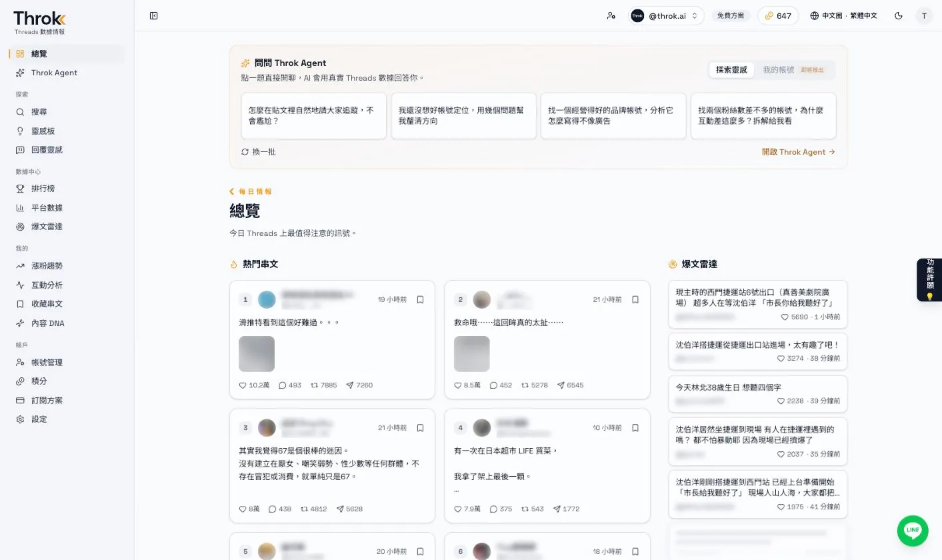This screenshot has width=942, height=560.
Task: Pick prompt 怎麼在貼文裡自然地請大家追蹤
Action: 314,116
